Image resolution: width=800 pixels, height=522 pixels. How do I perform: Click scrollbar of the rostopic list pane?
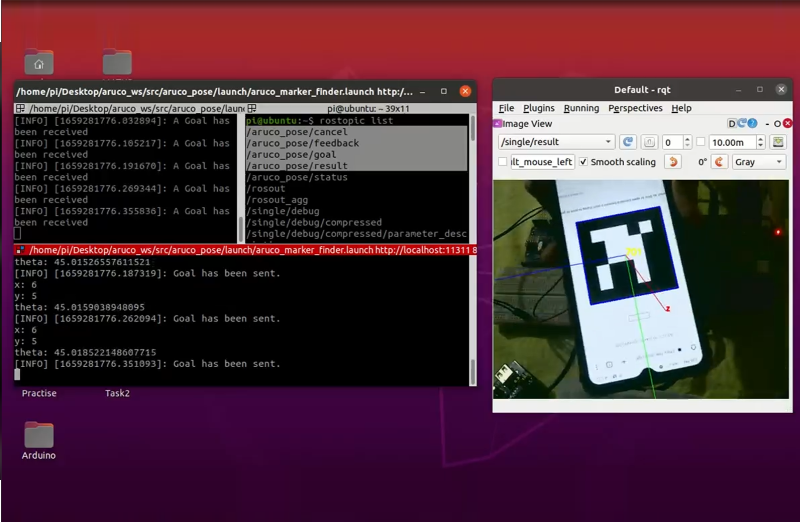tap(472, 178)
